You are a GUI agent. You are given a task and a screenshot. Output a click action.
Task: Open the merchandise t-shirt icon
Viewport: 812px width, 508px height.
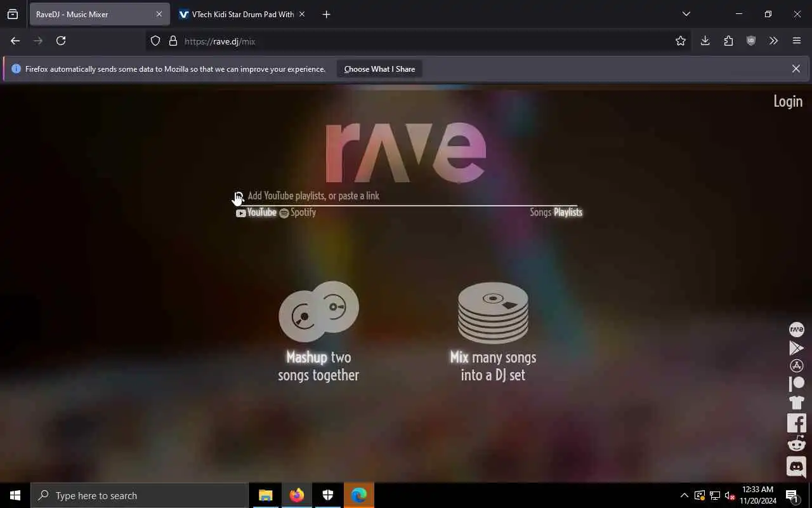[x=796, y=402]
